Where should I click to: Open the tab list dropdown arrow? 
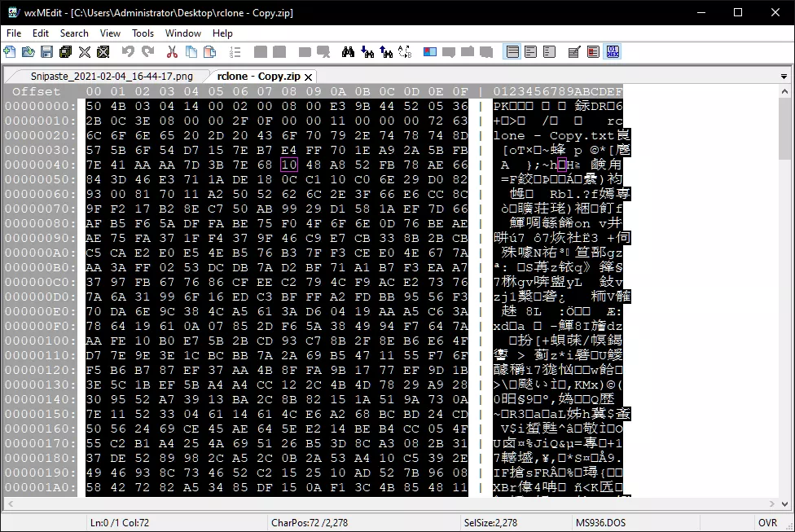click(x=784, y=77)
